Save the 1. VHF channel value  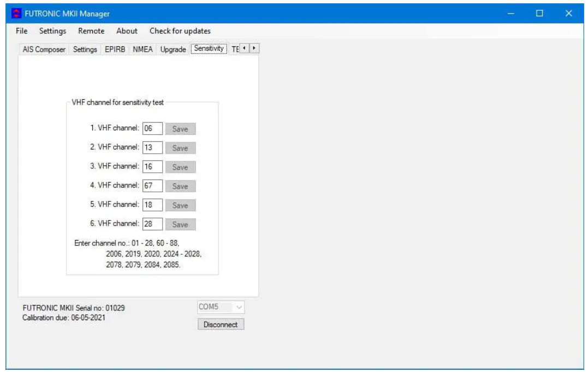(x=180, y=129)
